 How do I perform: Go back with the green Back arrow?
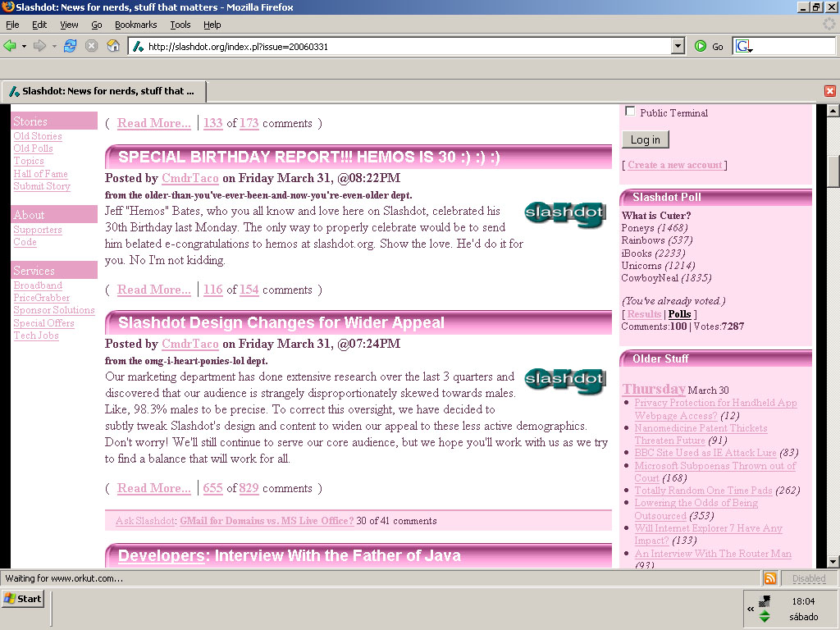click(10, 47)
